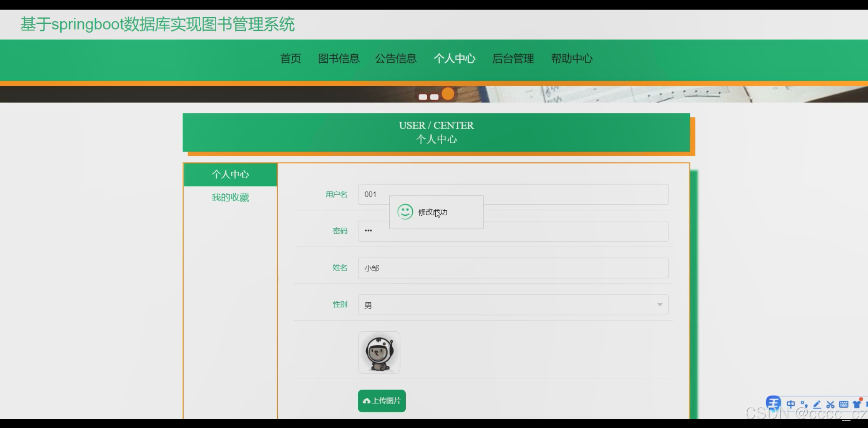Toggle IME punctuation mode icon
The width and height of the screenshot is (868, 428).
(804, 404)
